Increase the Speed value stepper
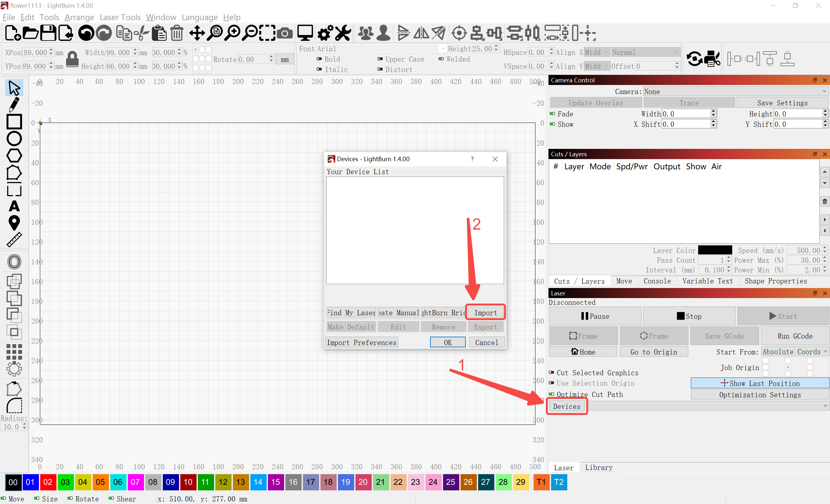Screen dimensions: 830x504 pos(824,248)
